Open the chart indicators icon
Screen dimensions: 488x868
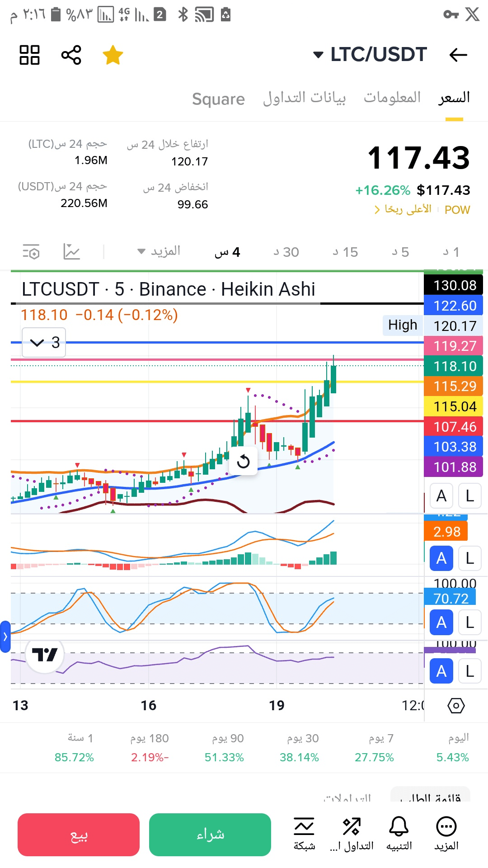point(72,251)
